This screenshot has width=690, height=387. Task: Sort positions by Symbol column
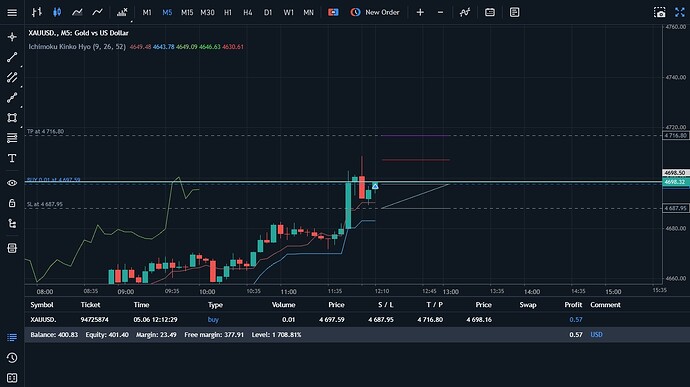click(42, 305)
